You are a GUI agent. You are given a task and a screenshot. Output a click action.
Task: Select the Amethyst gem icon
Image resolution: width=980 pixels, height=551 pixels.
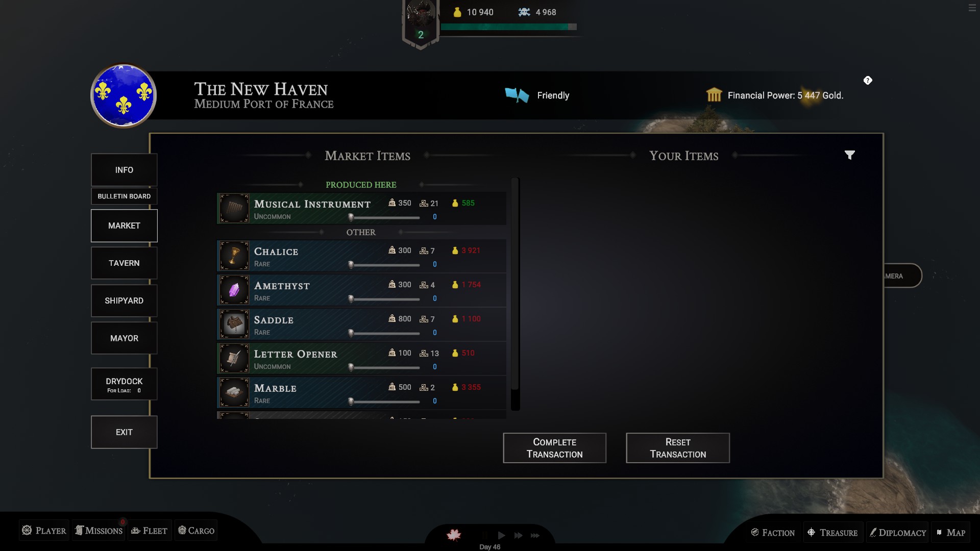click(x=234, y=290)
